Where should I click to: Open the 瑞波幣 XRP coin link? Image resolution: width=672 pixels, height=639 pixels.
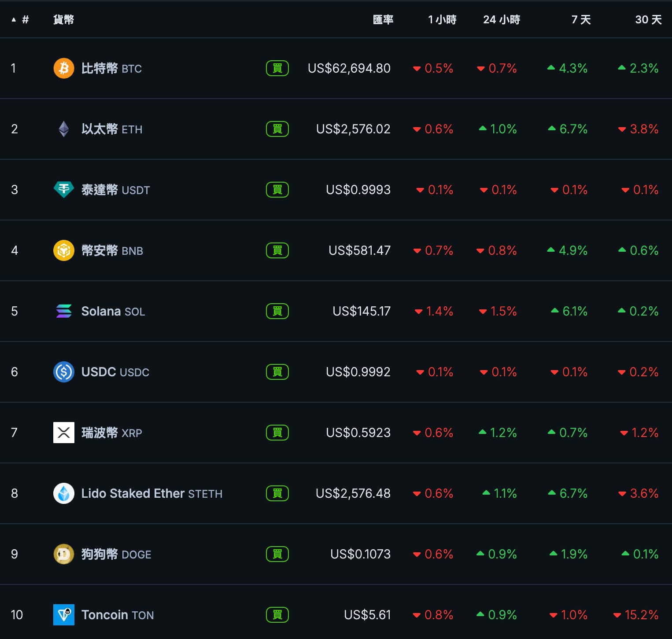click(111, 433)
